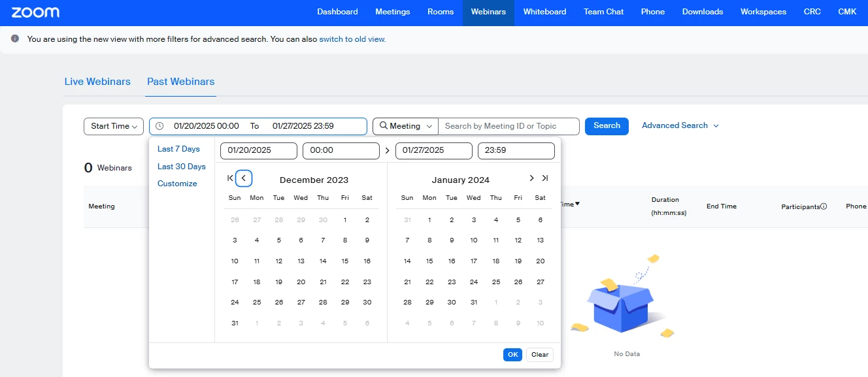Click the clock icon in date range field
This screenshot has width=868, height=377.
pyautogui.click(x=159, y=126)
